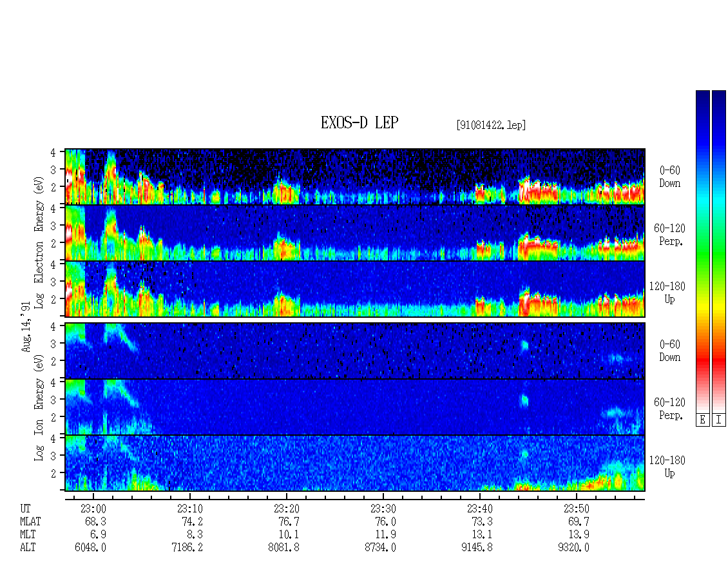The height and width of the screenshot is (564, 728).
Task: Click the electron 120-180 Up spectrogram panel
Action: (355, 289)
